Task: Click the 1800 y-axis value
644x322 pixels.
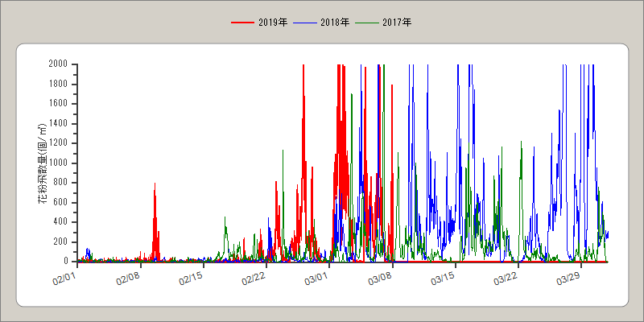Action: coord(58,85)
